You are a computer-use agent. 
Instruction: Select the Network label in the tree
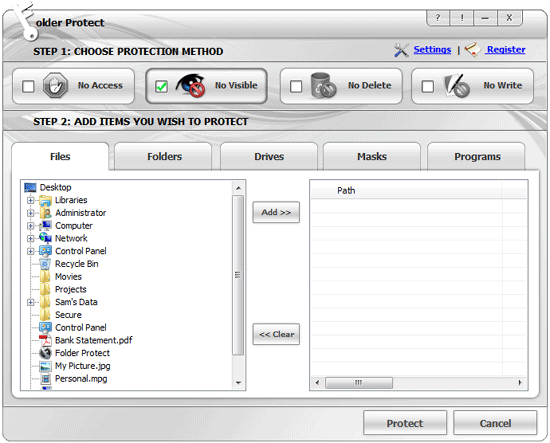[x=71, y=239]
